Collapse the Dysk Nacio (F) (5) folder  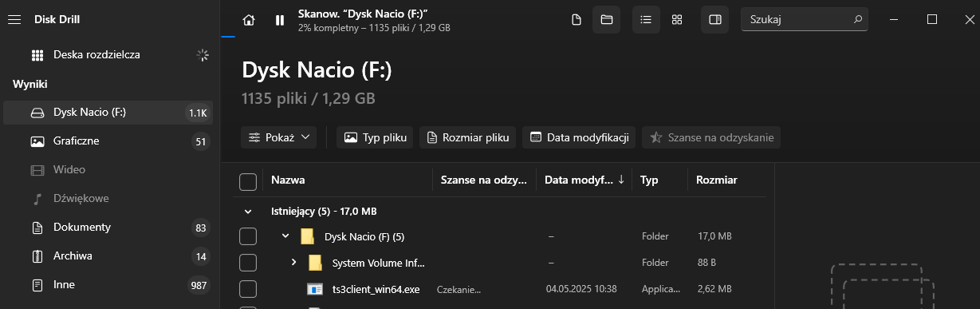coord(285,236)
